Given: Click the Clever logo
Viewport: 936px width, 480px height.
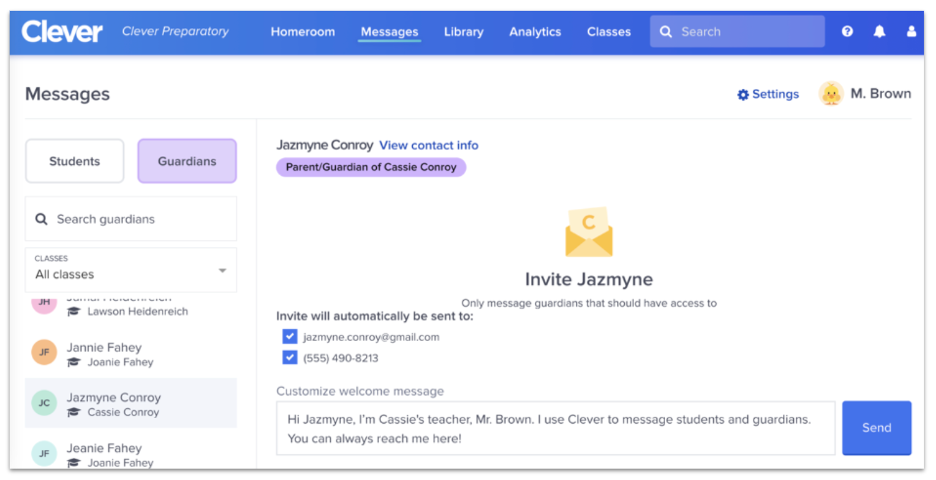Looking at the screenshot, I should (x=62, y=31).
